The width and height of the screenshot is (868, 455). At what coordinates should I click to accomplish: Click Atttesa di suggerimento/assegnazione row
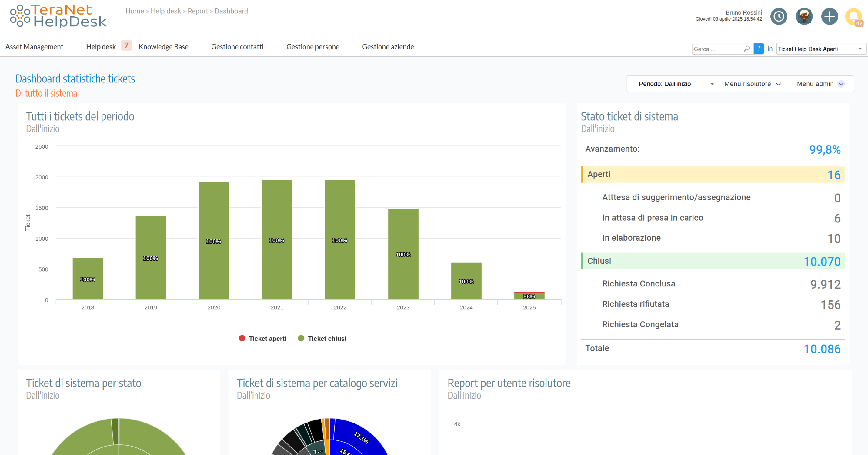pyautogui.click(x=713, y=198)
